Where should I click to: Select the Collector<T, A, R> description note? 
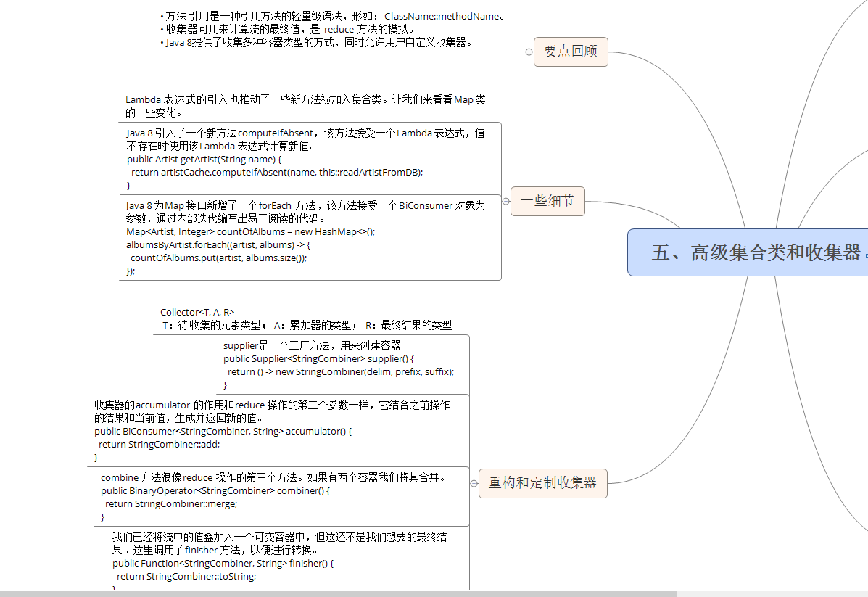[x=306, y=319]
